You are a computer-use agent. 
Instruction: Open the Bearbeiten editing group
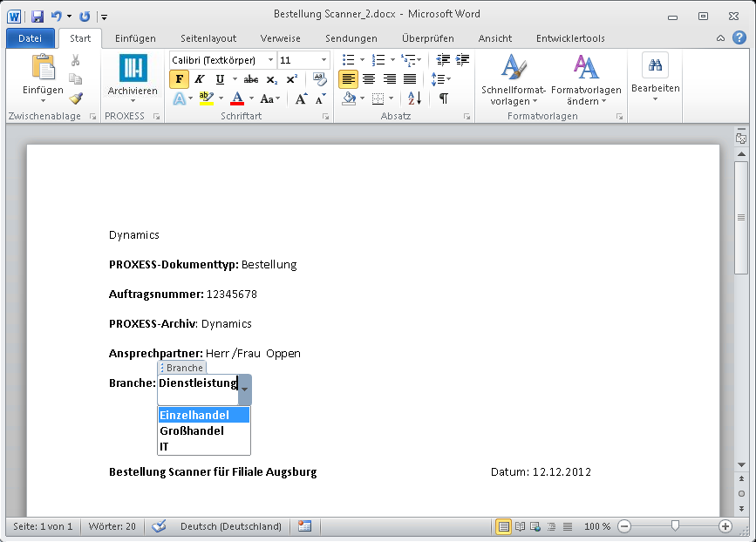pos(655,77)
